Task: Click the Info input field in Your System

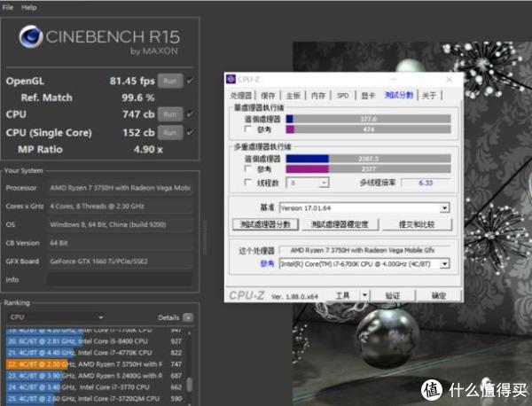Action: (x=120, y=280)
